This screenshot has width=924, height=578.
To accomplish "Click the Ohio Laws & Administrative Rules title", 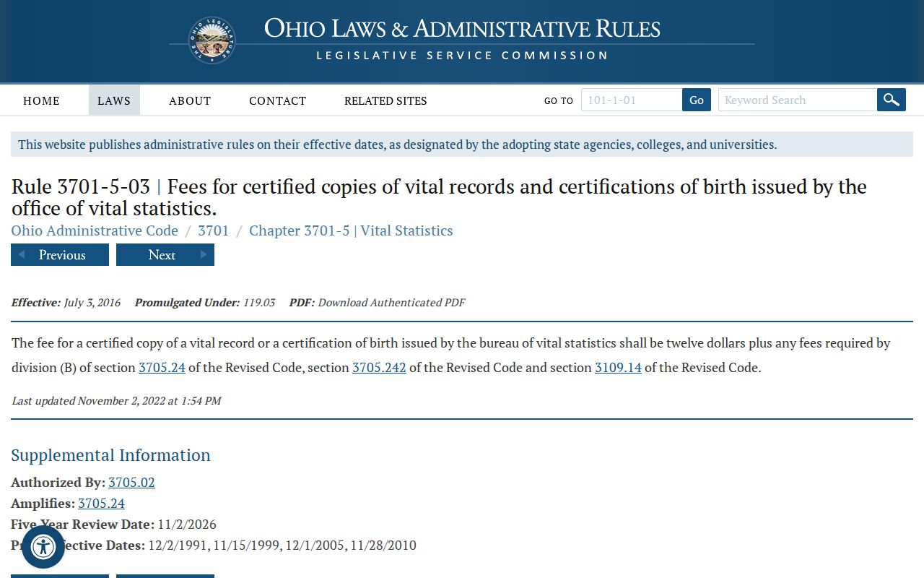I will 462,28.
